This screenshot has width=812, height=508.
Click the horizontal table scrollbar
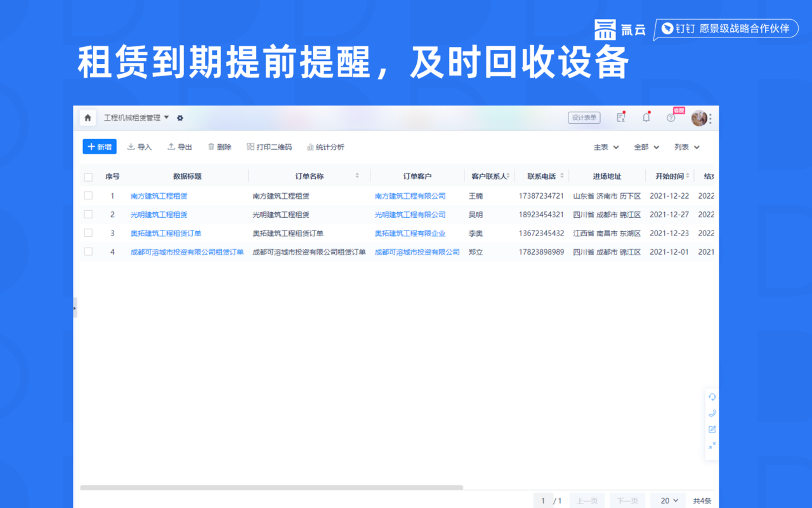click(x=272, y=488)
